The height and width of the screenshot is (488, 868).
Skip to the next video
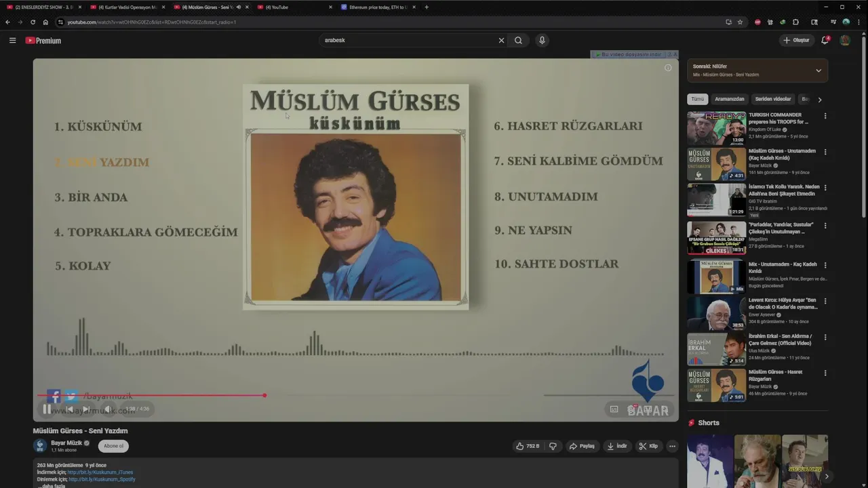(x=86, y=409)
